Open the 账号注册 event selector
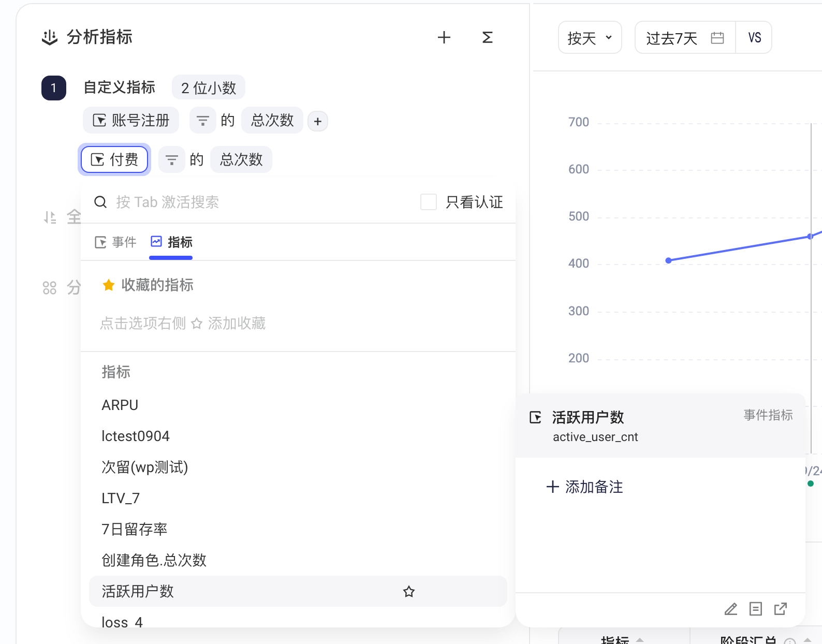The width and height of the screenshot is (822, 644). 131,121
